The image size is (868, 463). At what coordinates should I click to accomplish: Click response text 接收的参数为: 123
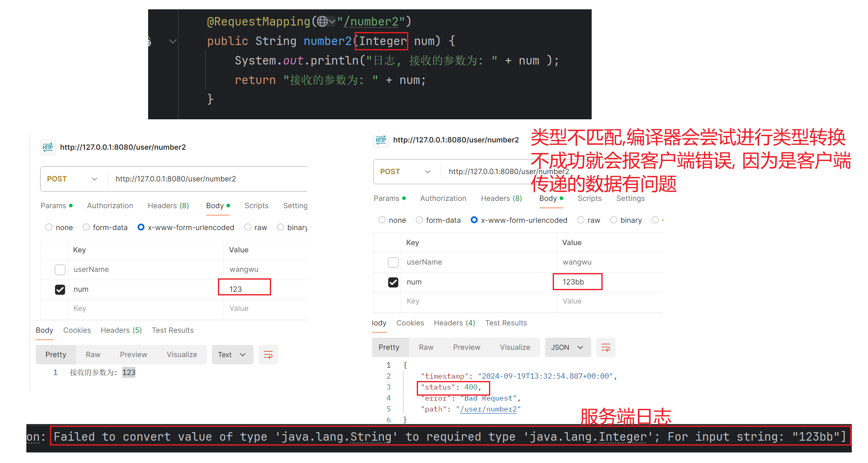click(x=103, y=373)
